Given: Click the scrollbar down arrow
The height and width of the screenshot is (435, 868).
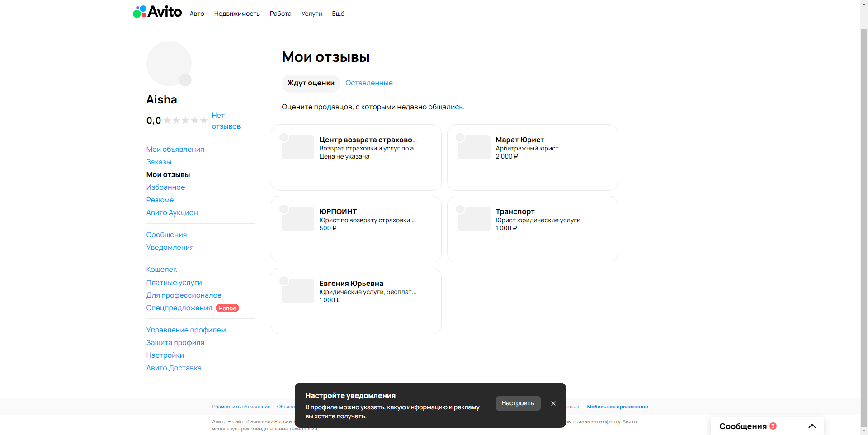Looking at the screenshot, I should pos(864,431).
